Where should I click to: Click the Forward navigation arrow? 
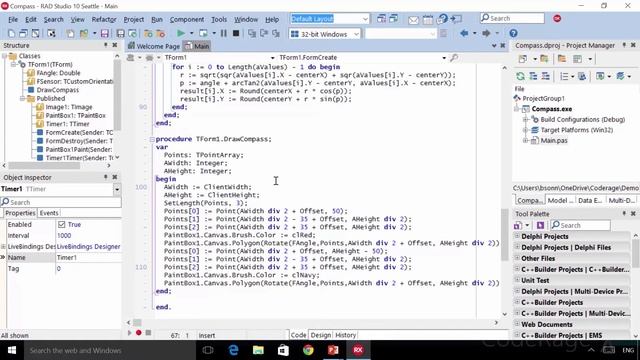click(x=486, y=33)
